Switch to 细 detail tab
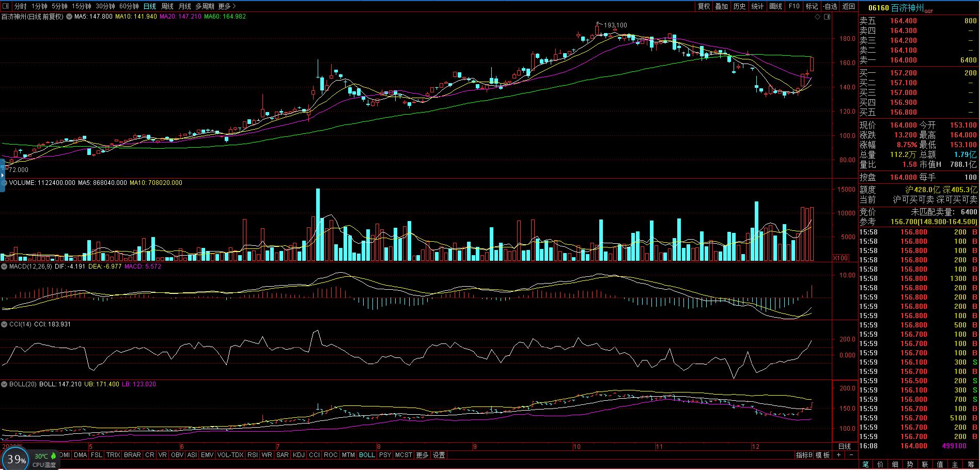This screenshot has height=470, width=980. (x=895, y=464)
